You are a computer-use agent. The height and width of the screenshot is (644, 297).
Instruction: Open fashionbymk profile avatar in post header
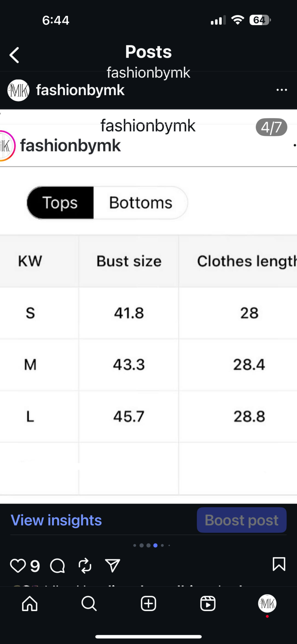18,90
